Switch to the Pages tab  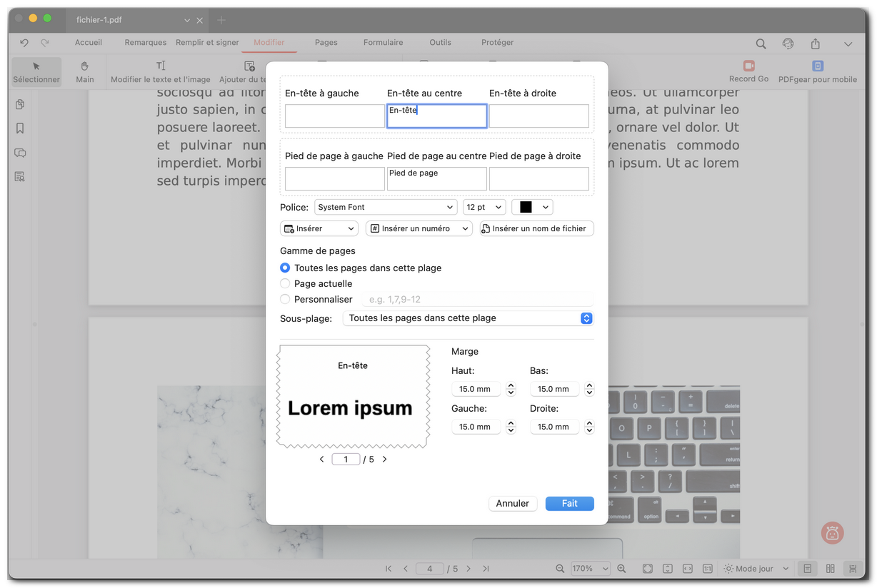[x=326, y=43]
